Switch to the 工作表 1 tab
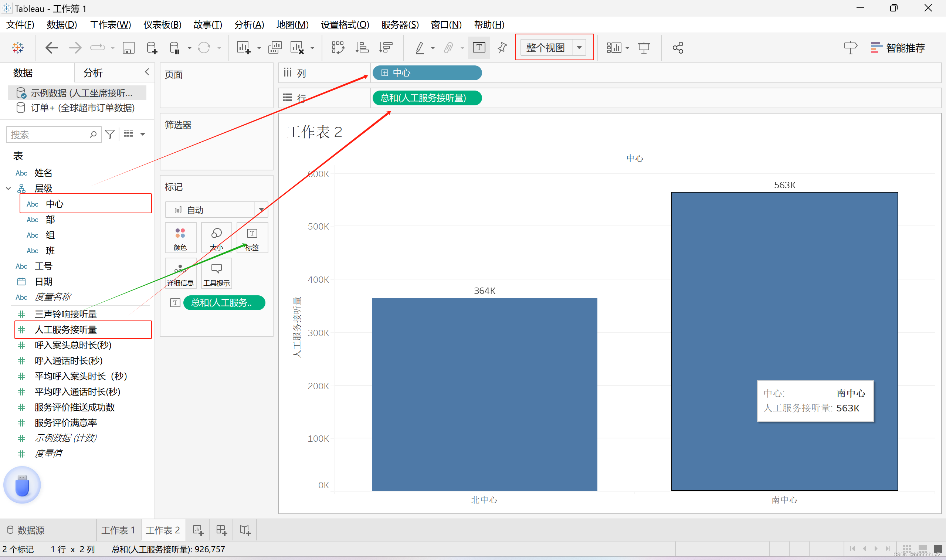 118,530
